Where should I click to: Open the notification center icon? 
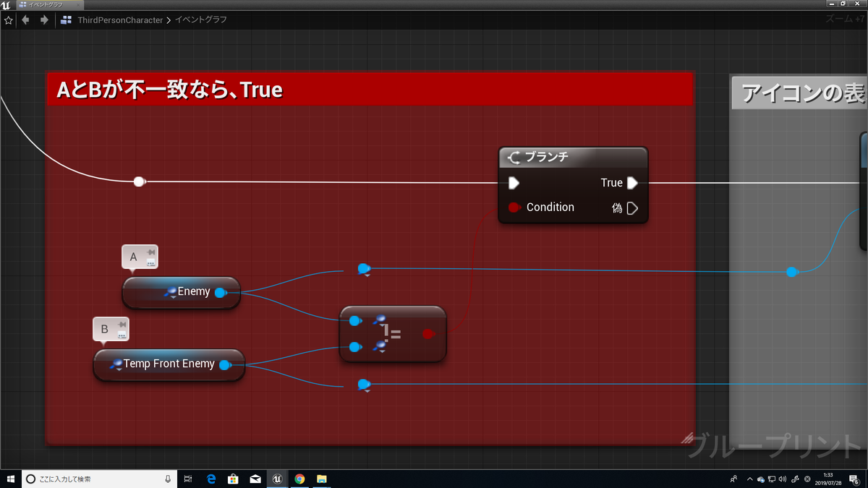click(854, 479)
